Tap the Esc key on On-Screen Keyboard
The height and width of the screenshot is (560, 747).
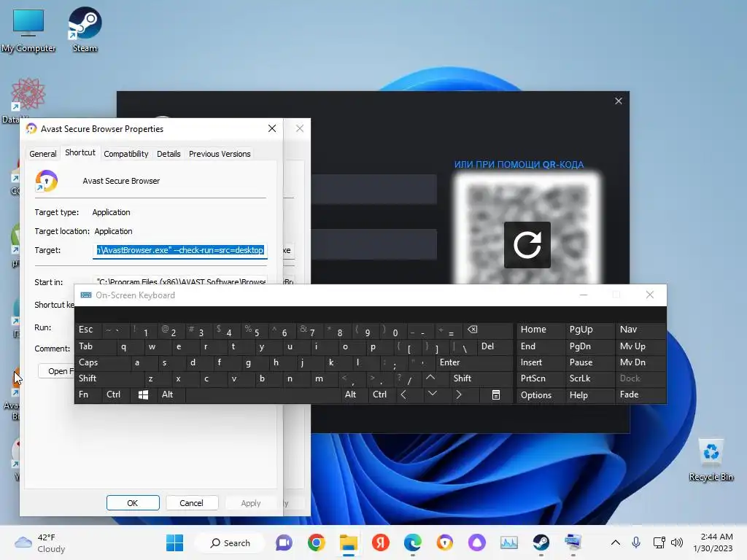88,330
